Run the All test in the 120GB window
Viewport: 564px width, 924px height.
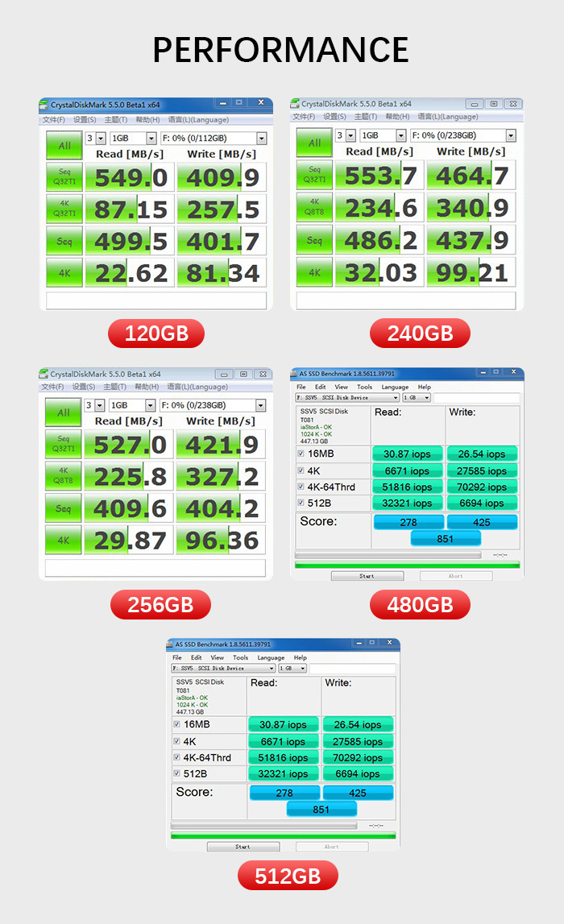[x=64, y=146]
